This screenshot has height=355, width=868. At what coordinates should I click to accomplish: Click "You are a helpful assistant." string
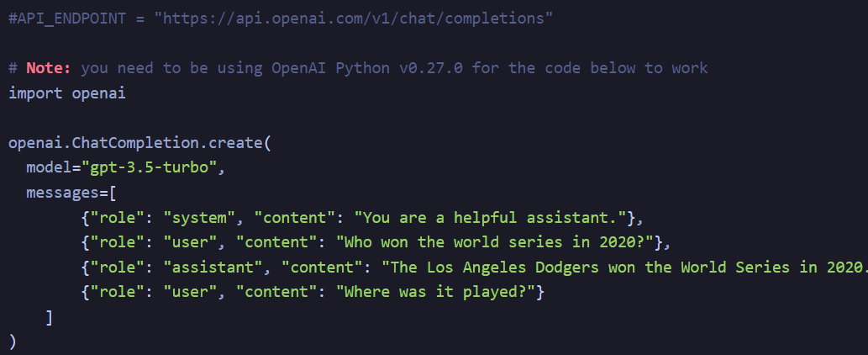click(x=494, y=218)
